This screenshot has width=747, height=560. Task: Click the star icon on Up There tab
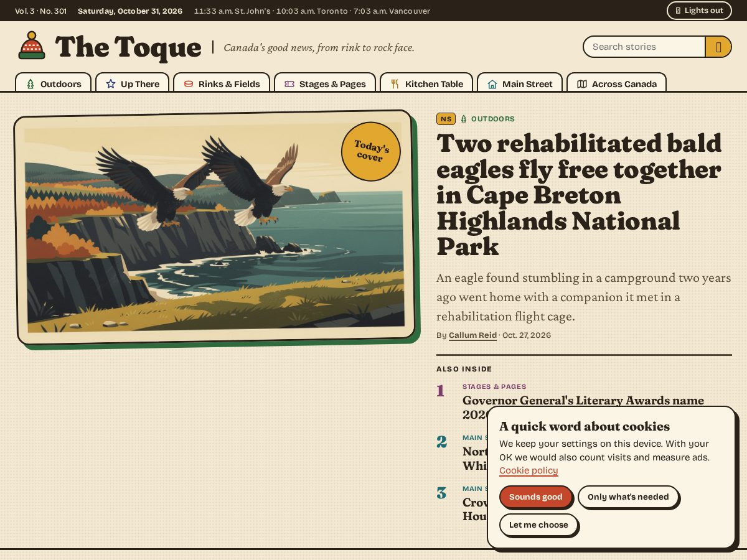click(111, 84)
